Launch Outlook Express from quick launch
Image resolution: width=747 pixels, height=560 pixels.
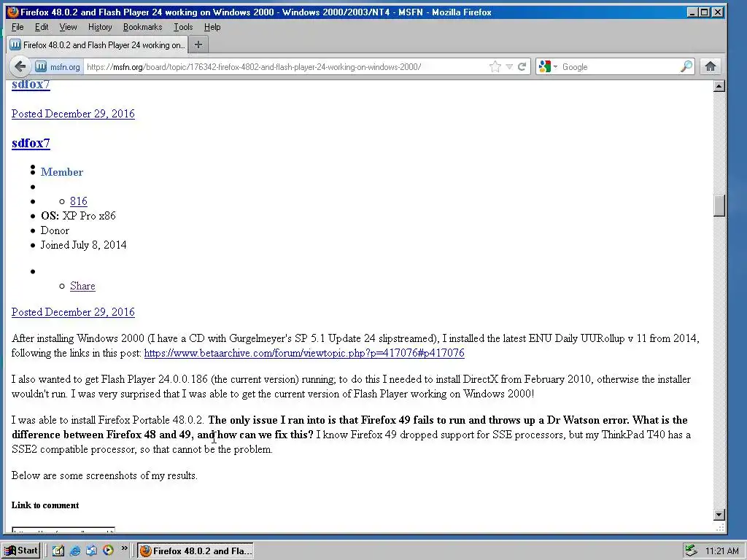91,551
